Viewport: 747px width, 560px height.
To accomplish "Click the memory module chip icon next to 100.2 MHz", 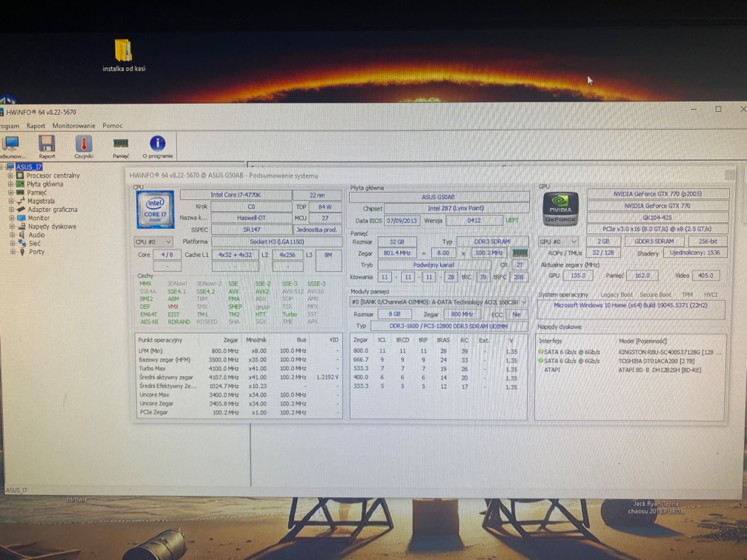I will 520,253.
